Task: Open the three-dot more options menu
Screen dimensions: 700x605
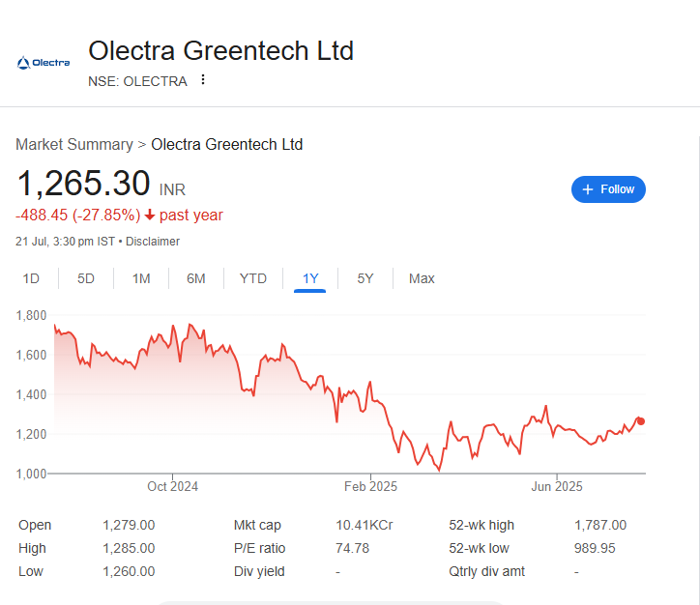Action: click(x=203, y=79)
